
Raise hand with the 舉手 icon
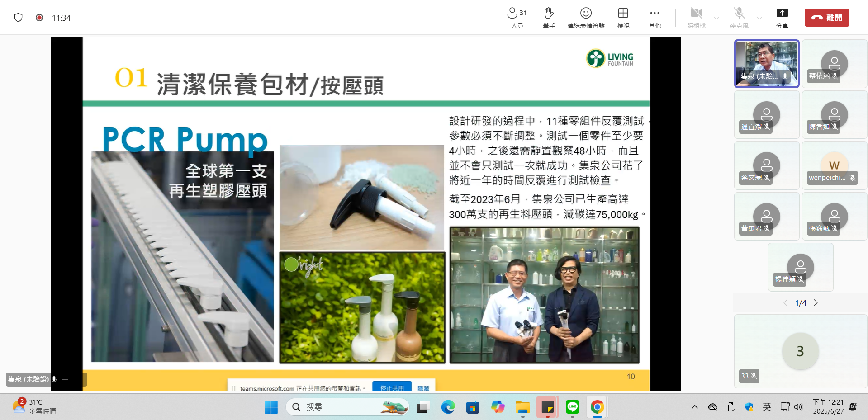click(549, 18)
